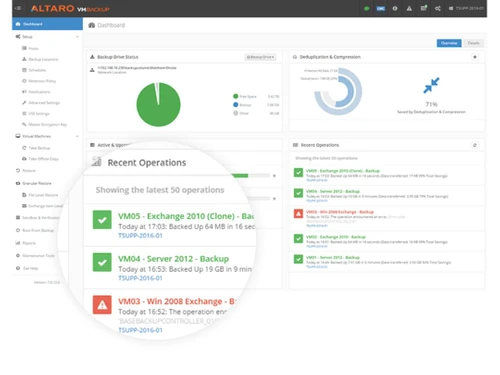Click TSUPP-2016-01 host link under VM01
This screenshot has height=375, width=500.
click(317, 267)
